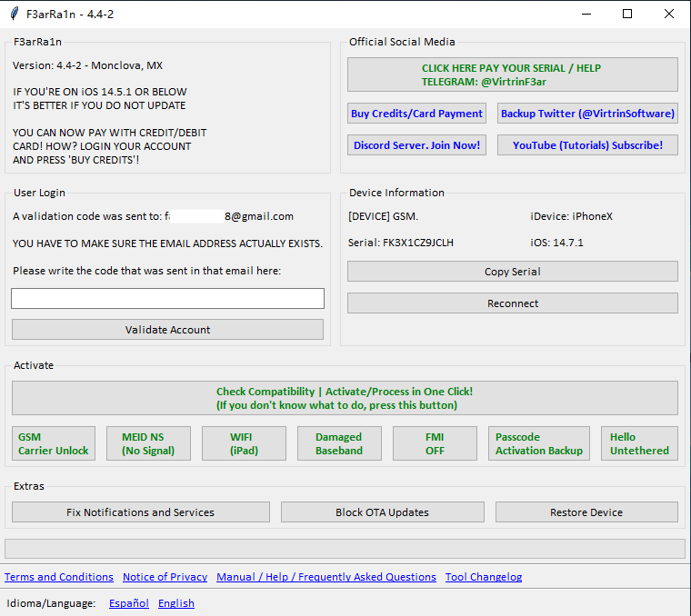Switch language to Español
Screen dimensions: 691x616
click(128, 603)
